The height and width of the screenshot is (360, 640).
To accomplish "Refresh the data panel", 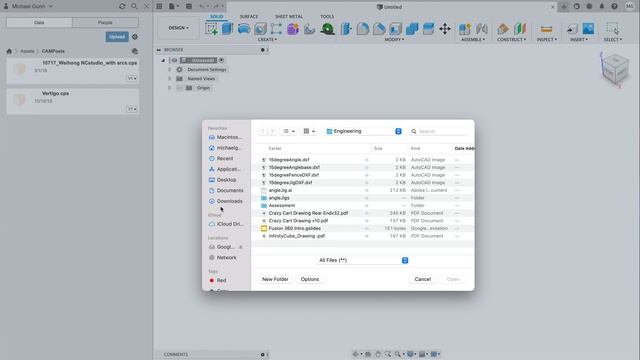I will tap(122, 7).
